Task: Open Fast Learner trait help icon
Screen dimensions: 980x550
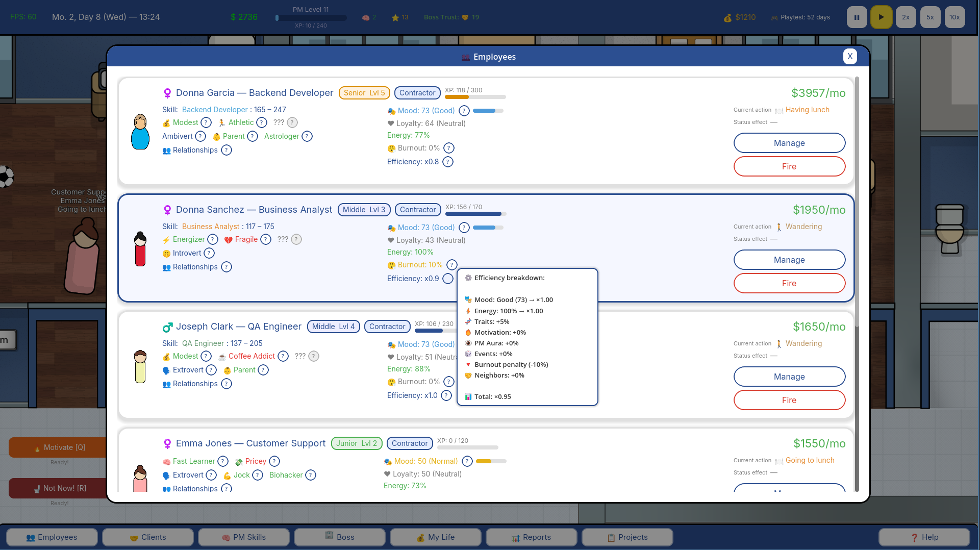Action: (x=223, y=461)
